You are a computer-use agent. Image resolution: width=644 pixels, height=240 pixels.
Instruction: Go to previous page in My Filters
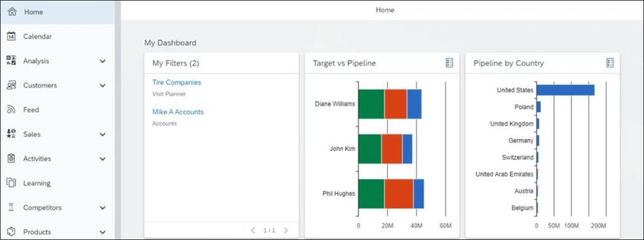(x=253, y=230)
